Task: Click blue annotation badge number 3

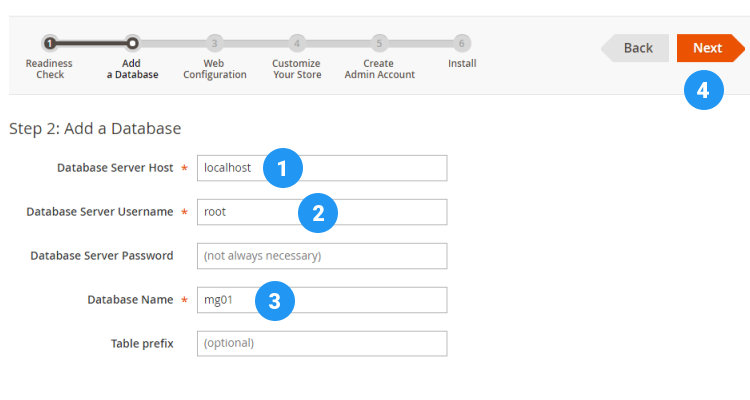Action: click(274, 301)
